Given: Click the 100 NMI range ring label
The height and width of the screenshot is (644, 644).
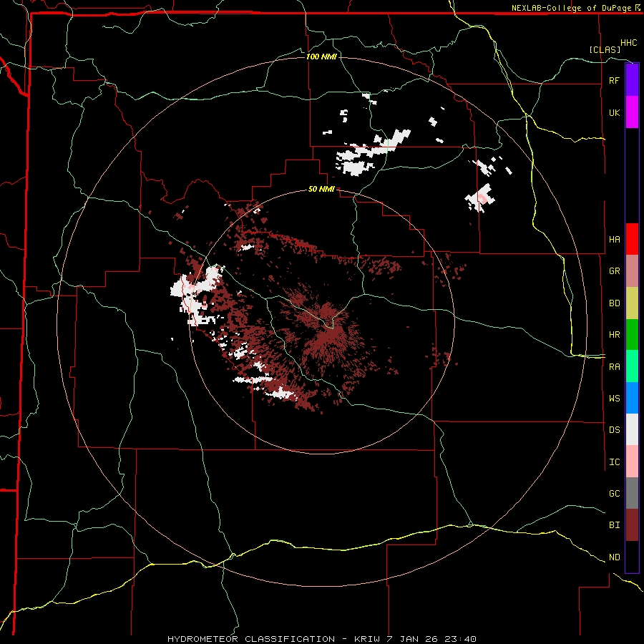Looking at the screenshot, I should coord(321,57).
